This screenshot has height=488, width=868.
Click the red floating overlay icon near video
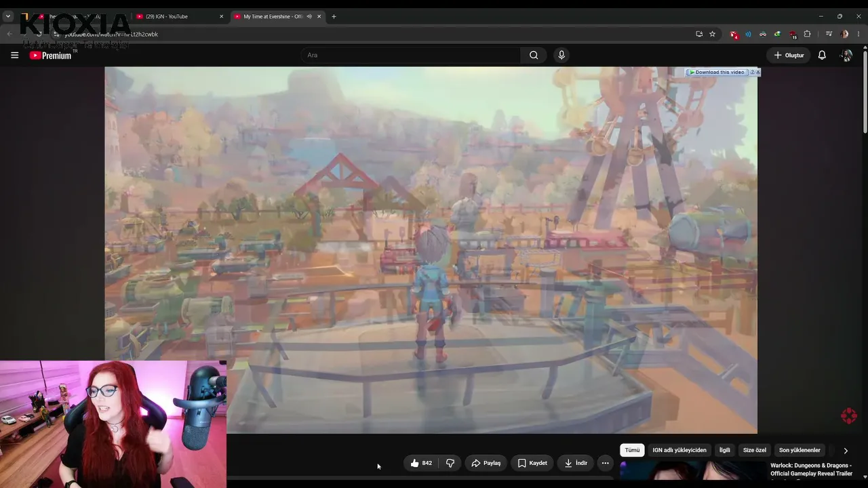[x=848, y=415]
